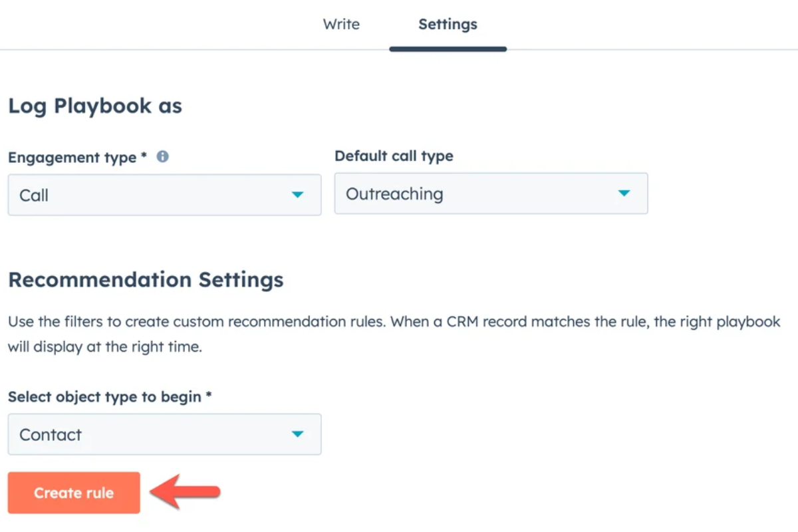Click the Log Playbook as heading
798x532 pixels.
[94, 105]
